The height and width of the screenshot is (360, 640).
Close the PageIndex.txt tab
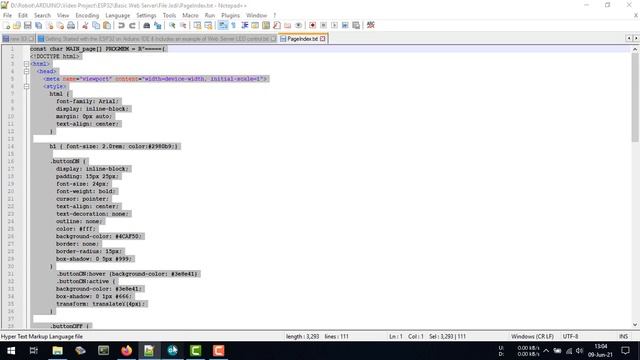323,39
